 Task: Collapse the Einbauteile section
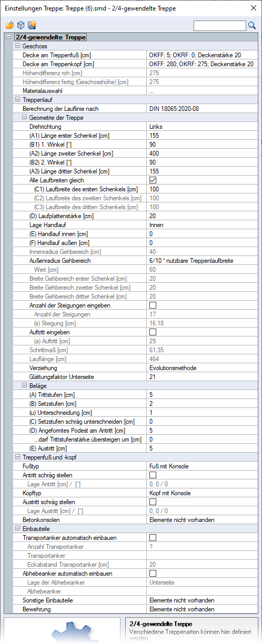(x=18, y=529)
